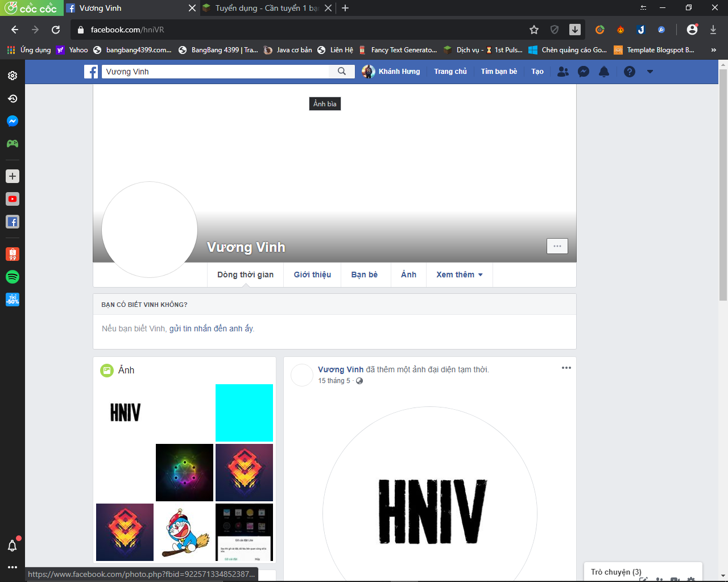Reload the current Facebook page

[56, 30]
